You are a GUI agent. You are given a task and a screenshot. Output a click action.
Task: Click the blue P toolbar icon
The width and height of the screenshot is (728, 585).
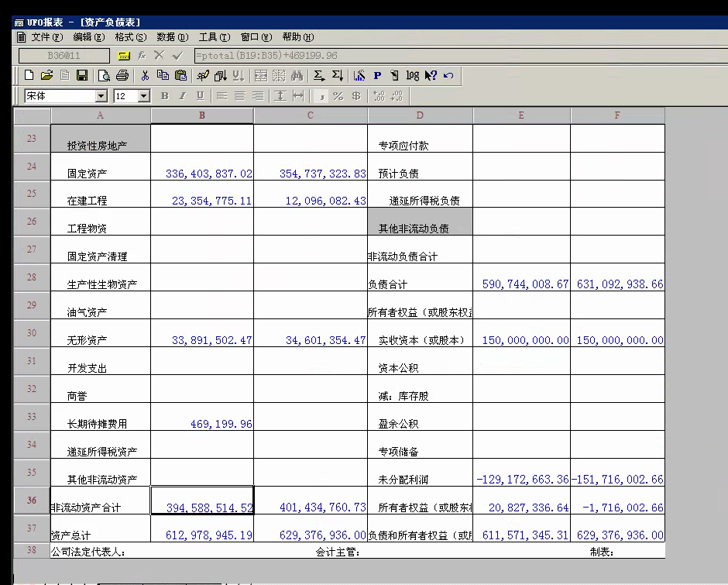click(x=377, y=75)
